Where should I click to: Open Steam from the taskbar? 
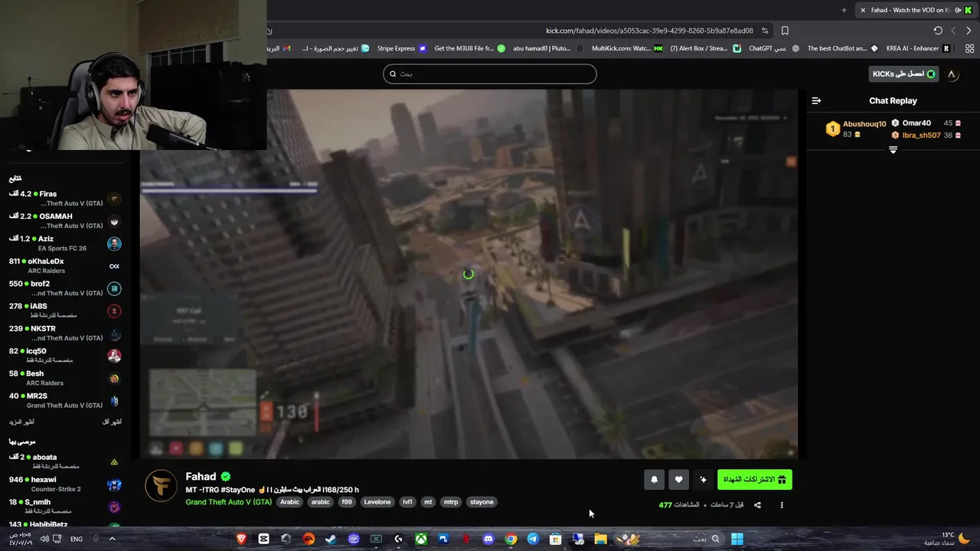click(331, 539)
